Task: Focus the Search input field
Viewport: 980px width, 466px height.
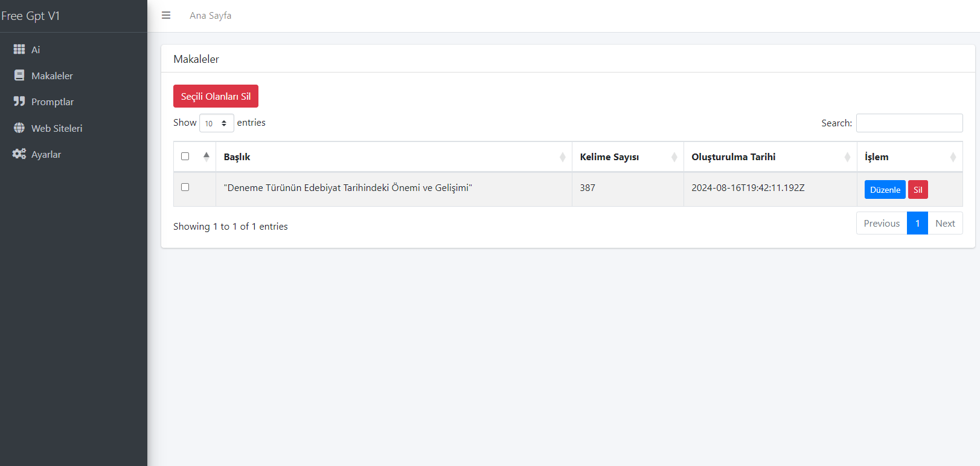Action: (909, 123)
